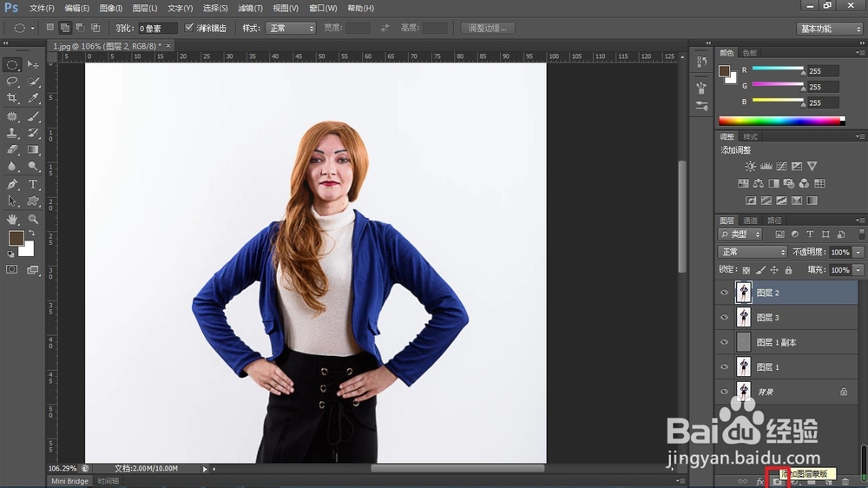Viewport: 868px width, 488px height.
Task: Select the Dodge tool
Action: 33,166
